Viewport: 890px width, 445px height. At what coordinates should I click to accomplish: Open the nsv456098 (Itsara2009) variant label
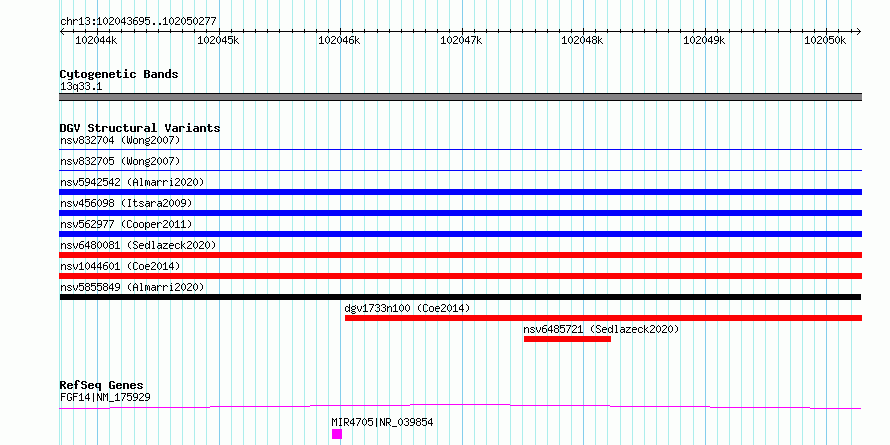pyautogui.click(x=126, y=203)
